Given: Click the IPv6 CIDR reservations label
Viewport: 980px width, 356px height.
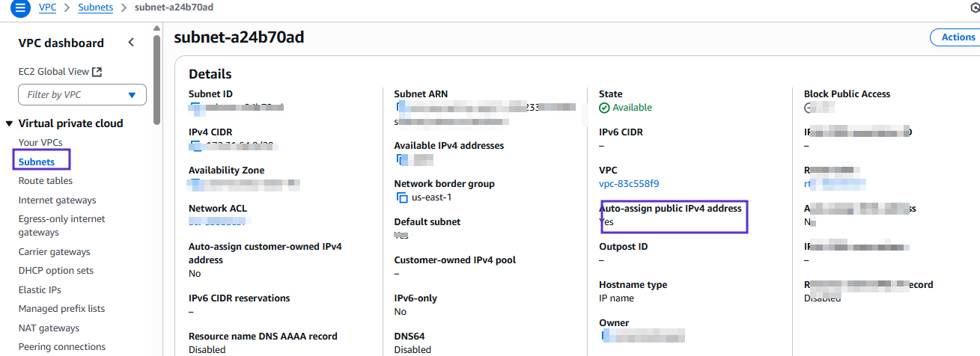Looking at the screenshot, I should point(240,298).
